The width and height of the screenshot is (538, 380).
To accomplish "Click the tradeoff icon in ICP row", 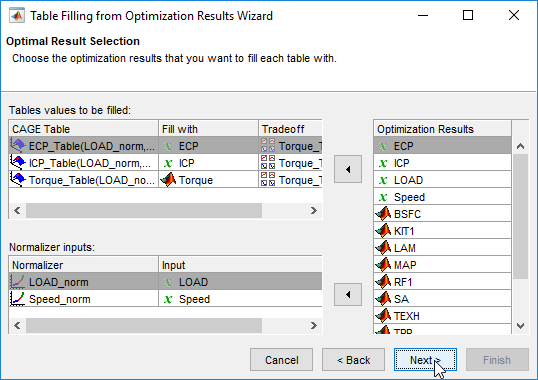I will 268,163.
